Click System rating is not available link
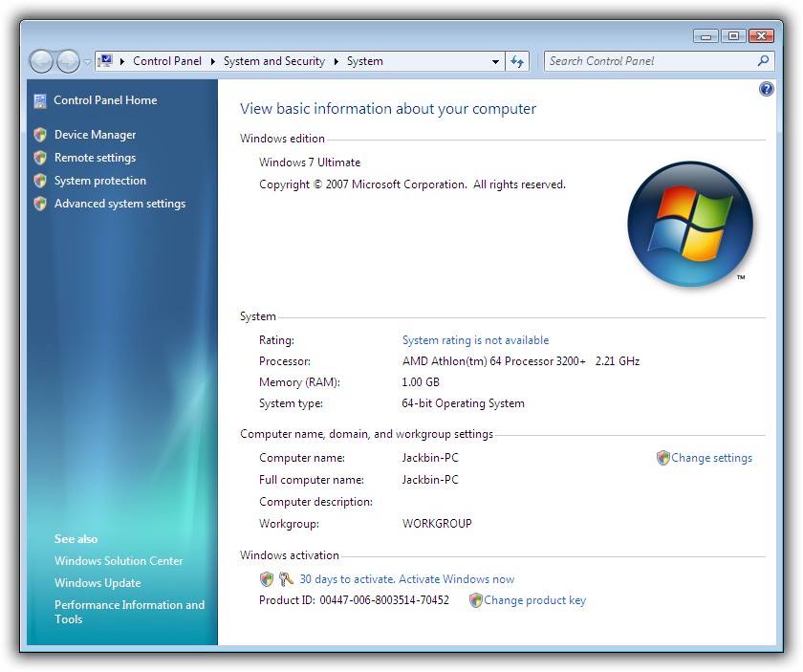Screen dimensions: 803x672 pos(475,340)
